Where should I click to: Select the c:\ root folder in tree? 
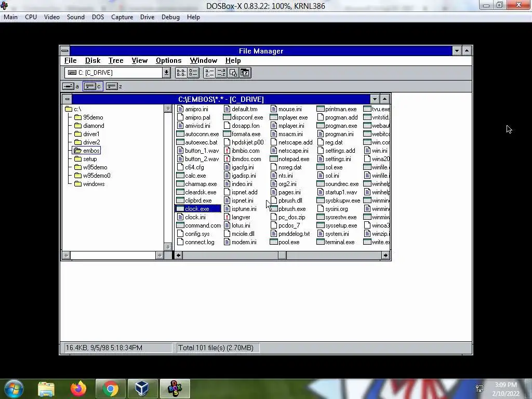point(73,109)
